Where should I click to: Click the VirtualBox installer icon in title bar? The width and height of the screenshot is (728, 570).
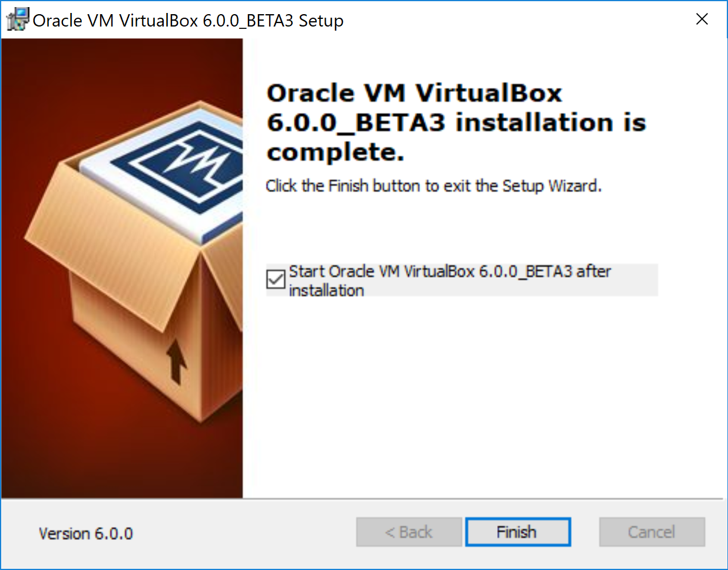17,19
